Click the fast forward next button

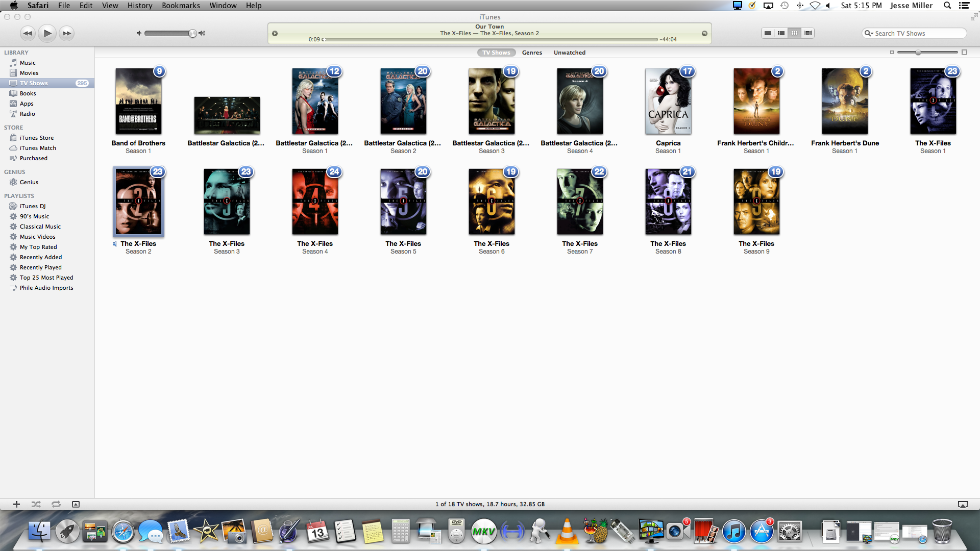[x=66, y=33]
